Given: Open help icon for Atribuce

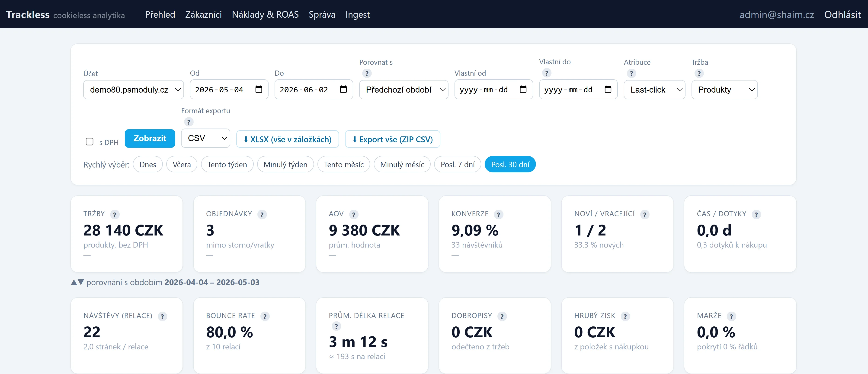Looking at the screenshot, I should (631, 73).
